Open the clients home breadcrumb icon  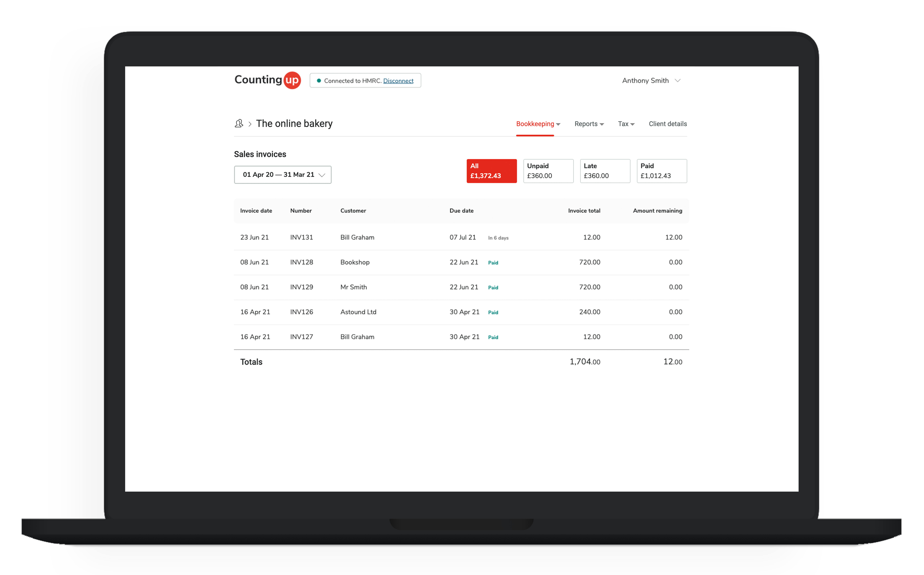239,124
